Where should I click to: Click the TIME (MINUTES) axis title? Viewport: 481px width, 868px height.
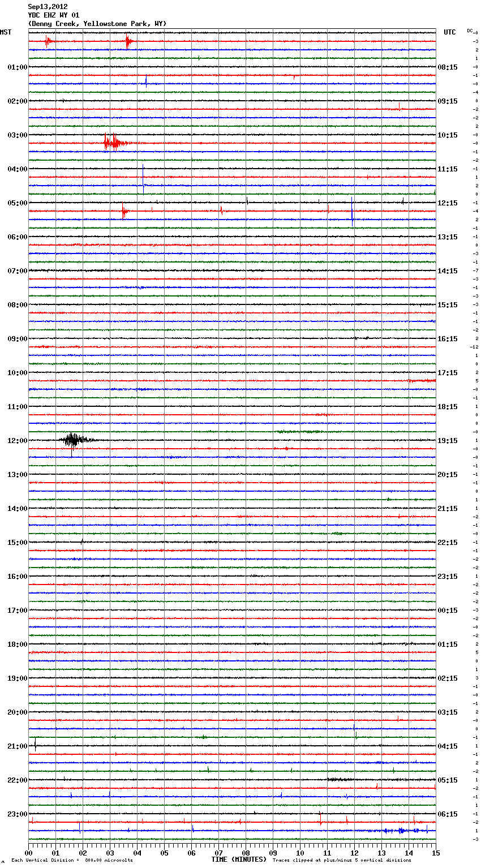tap(239, 860)
